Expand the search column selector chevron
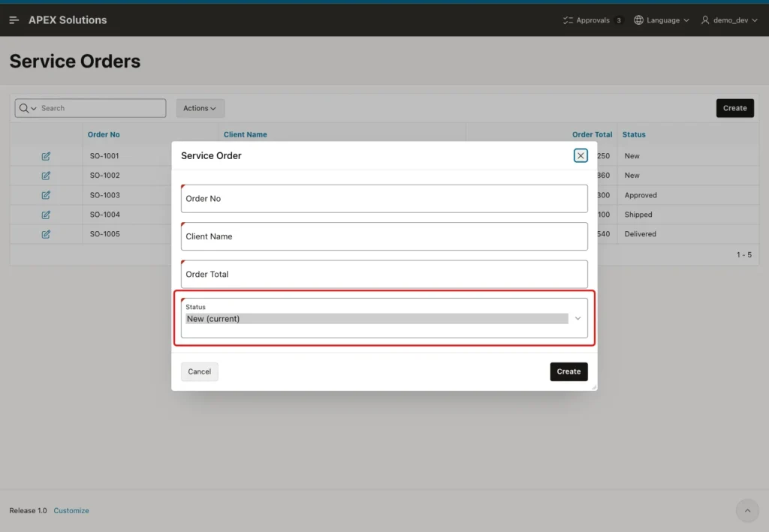769x532 pixels. 33,108
